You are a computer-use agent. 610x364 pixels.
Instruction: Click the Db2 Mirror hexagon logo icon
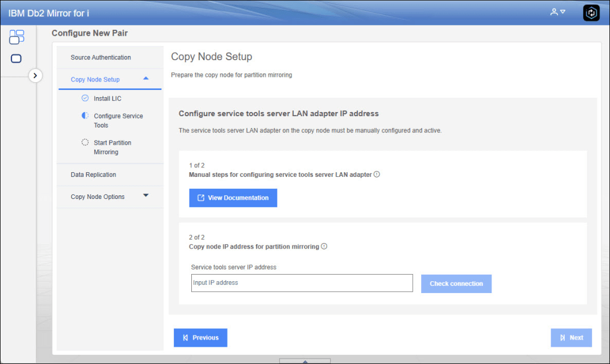click(x=591, y=13)
